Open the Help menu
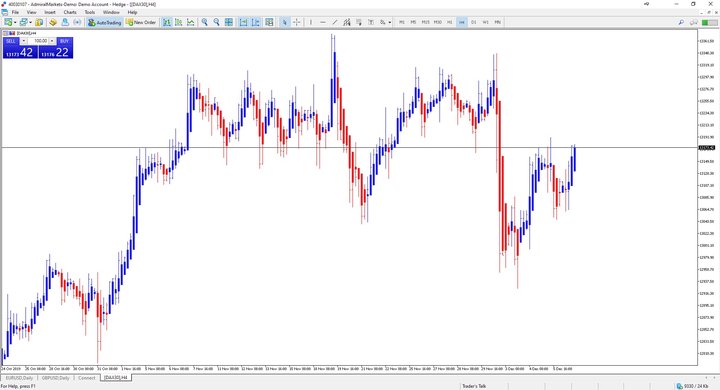The image size is (720, 390). (x=132, y=12)
